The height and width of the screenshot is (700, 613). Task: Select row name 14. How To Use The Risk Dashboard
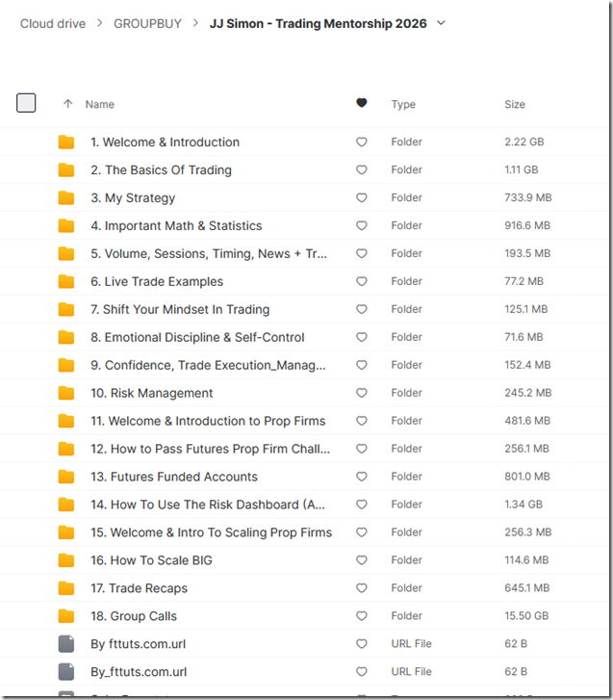click(208, 505)
